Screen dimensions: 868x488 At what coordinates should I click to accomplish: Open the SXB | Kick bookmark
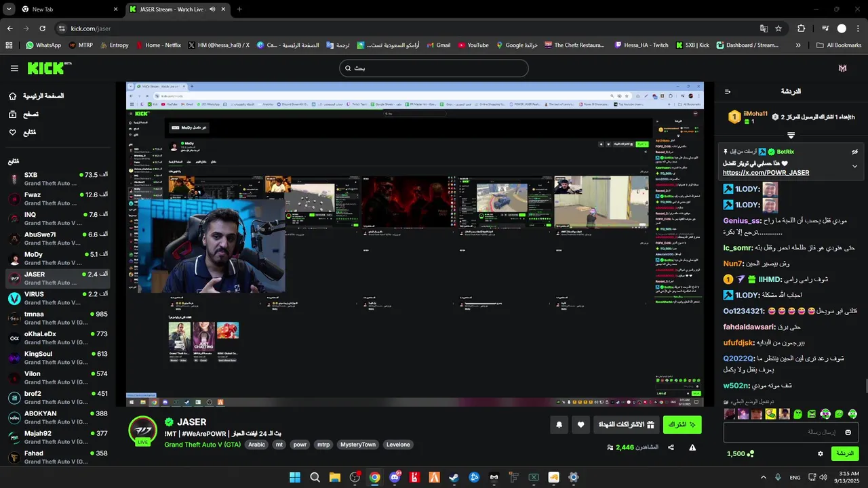pyautogui.click(x=692, y=45)
